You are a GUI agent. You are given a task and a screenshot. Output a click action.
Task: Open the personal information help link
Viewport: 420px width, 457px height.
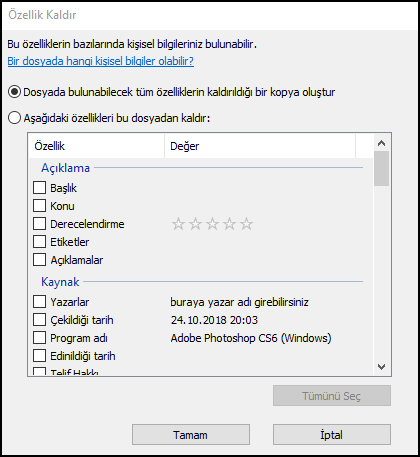pos(101,61)
